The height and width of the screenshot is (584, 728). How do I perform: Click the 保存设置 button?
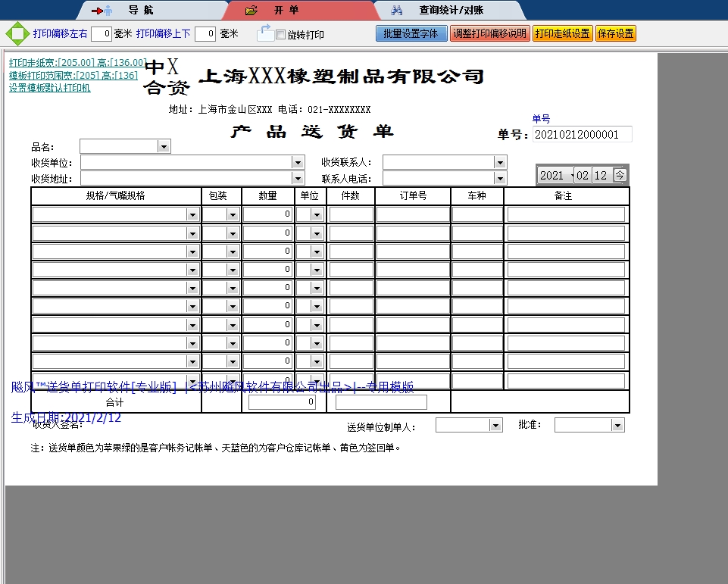[x=615, y=33]
